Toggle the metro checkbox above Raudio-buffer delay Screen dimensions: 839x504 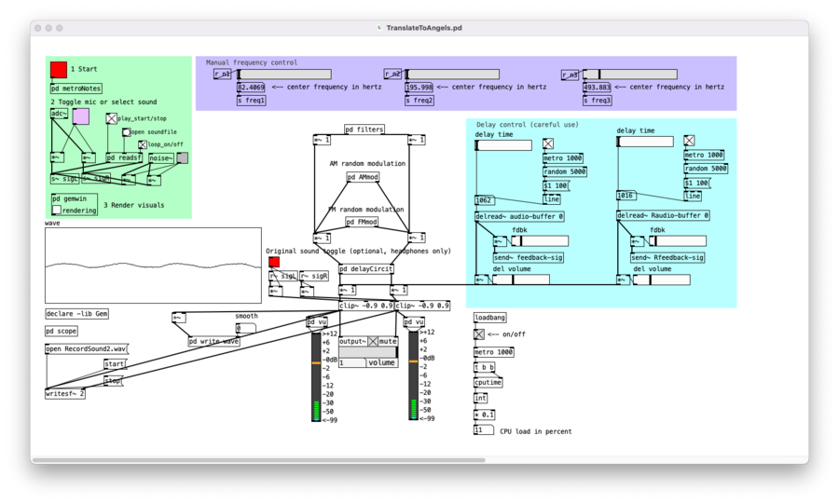689,142
